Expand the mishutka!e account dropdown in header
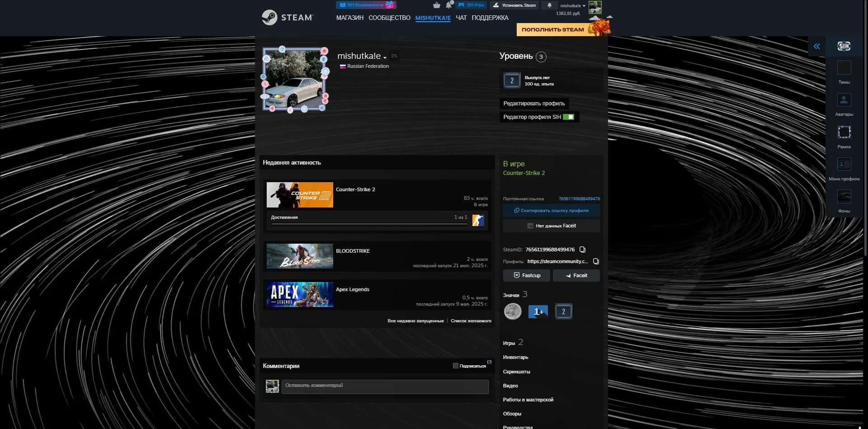The width and height of the screenshot is (868, 429). (x=572, y=6)
